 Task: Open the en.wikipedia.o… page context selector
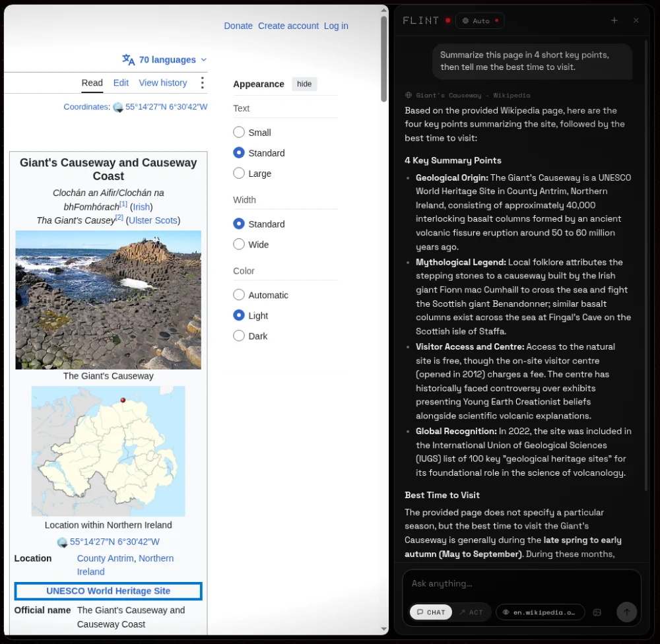[x=541, y=612]
